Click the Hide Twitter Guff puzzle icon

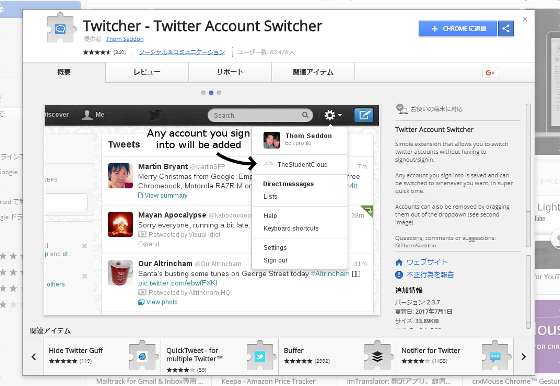tap(143, 356)
